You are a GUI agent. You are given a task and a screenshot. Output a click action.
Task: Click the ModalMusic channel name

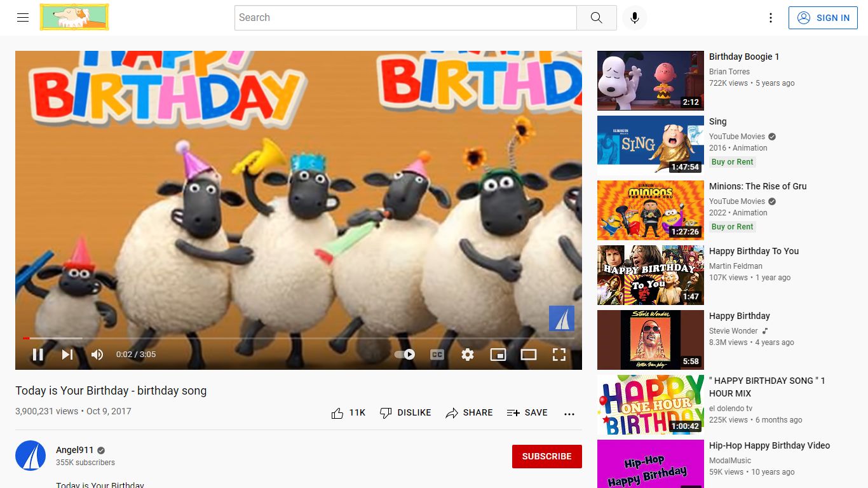tap(730, 461)
